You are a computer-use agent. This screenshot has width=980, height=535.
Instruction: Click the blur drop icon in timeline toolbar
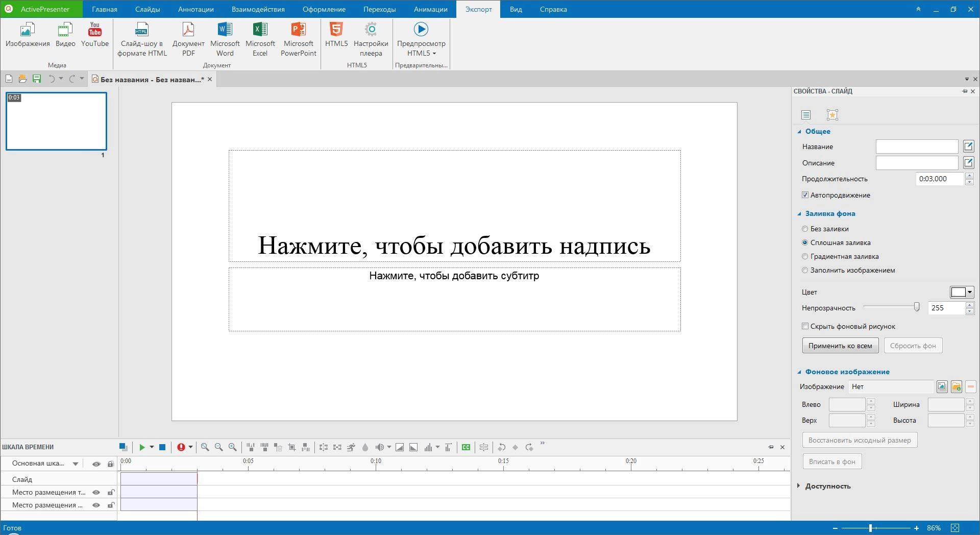[x=365, y=447]
